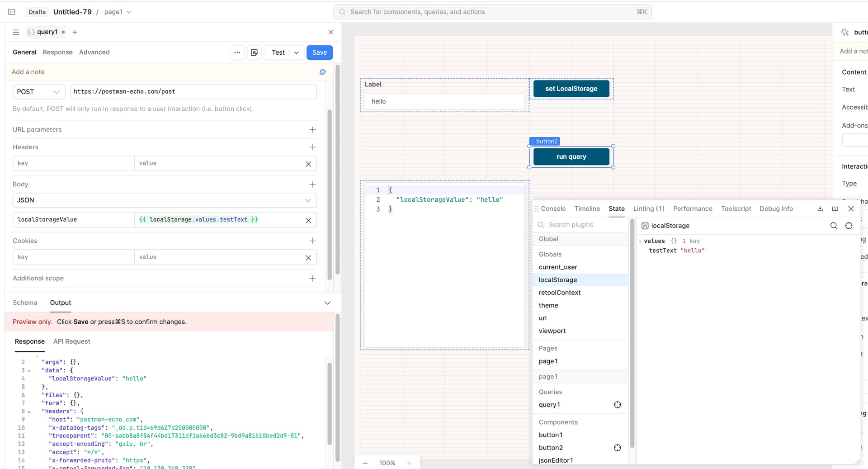Open the Timeline debug tab

[587, 208]
